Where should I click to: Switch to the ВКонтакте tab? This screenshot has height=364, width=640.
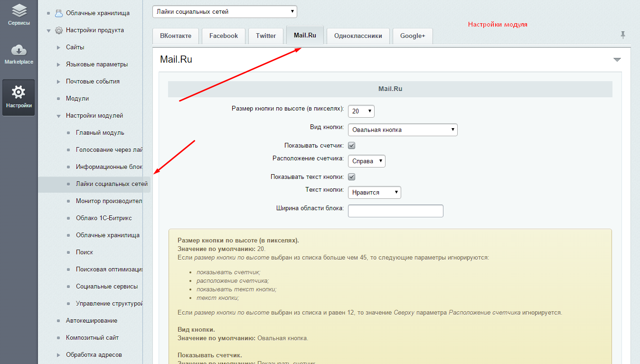pyautogui.click(x=176, y=36)
